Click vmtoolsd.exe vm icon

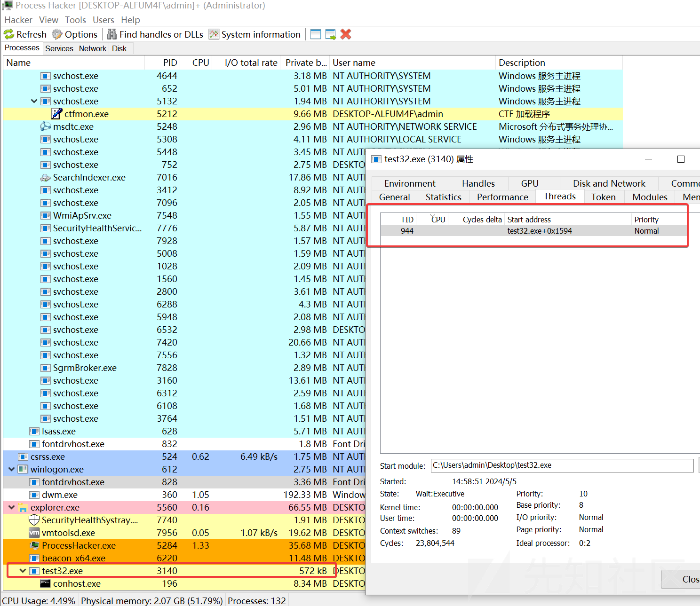[x=34, y=533]
